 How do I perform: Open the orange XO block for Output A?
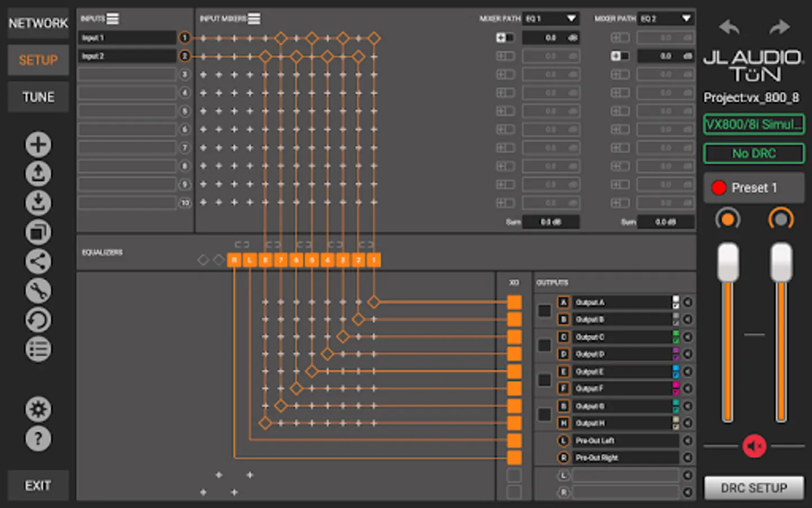514,303
